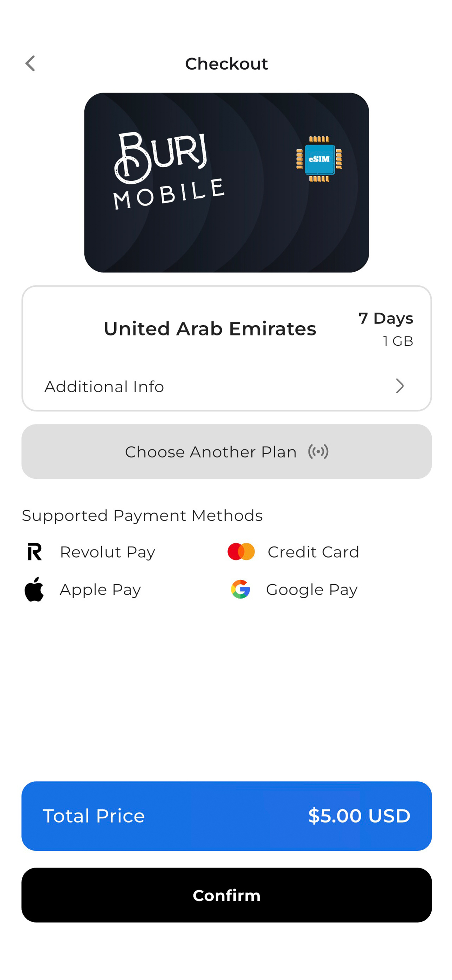Tap the eSIM chip icon on card
Image resolution: width=452 pixels, height=980 pixels.
pyautogui.click(x=319, y=159)
